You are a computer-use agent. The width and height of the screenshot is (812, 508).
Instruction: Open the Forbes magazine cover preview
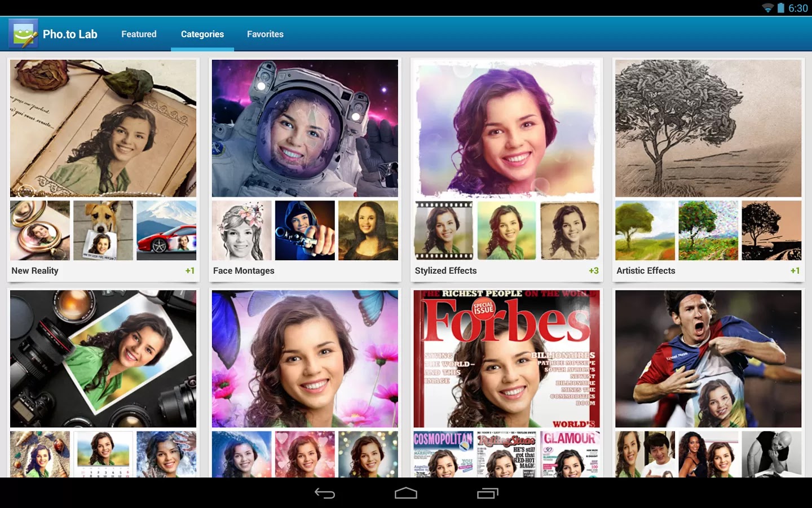pos(506,358)
